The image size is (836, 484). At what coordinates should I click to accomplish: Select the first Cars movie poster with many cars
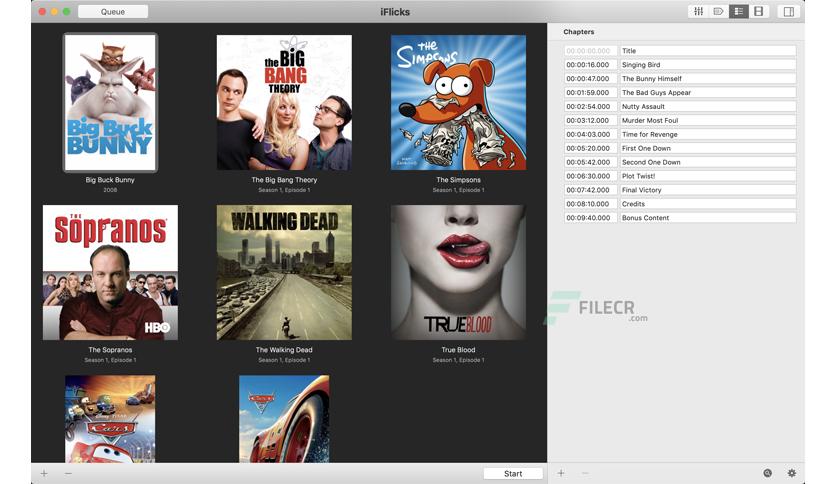tap(110, 418)
